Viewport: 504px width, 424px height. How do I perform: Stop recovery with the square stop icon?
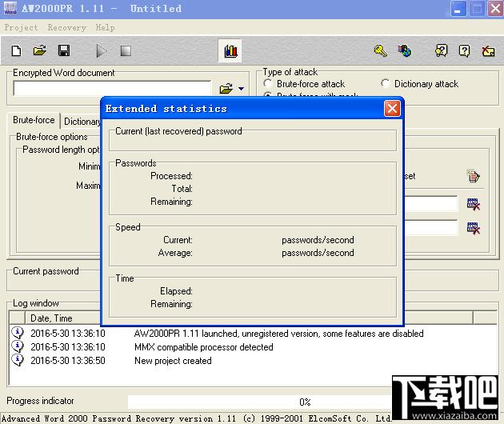126,50
